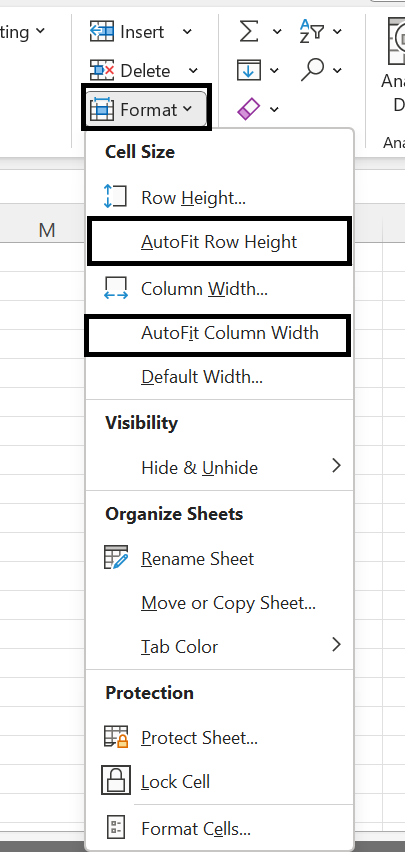
Task: Click the Clear eraser icon
Action: point(248,109)
